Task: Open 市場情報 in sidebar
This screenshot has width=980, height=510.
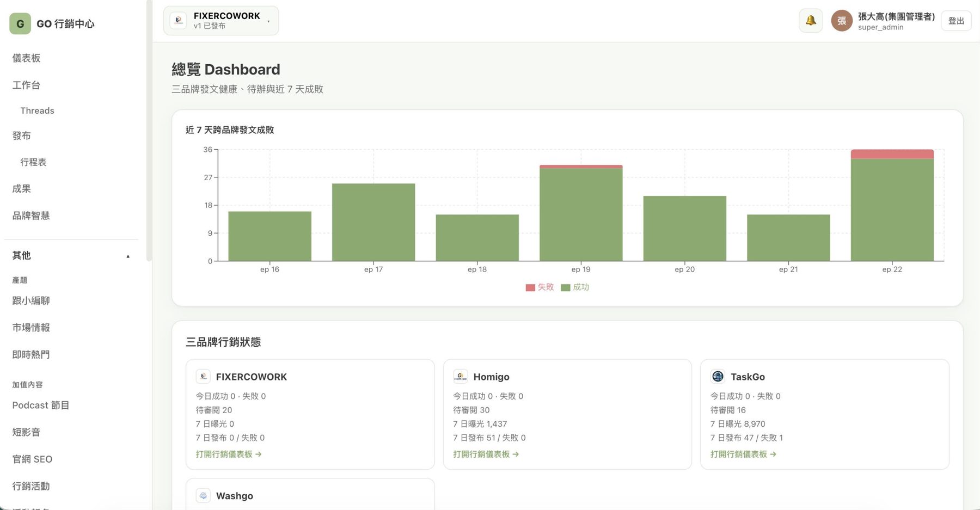Action: (31, 328)
